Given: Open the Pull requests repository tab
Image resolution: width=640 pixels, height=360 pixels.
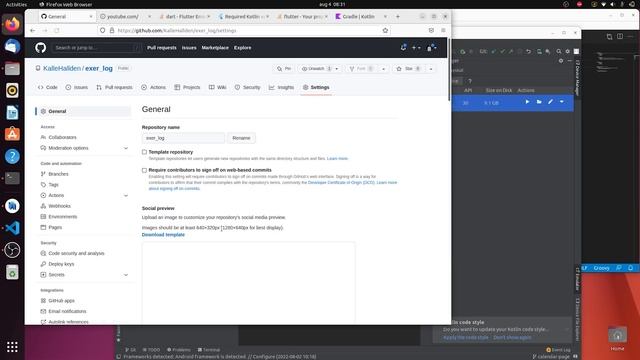Looking at the screenshot, I should pyautogui.click(x=115, y=87).
